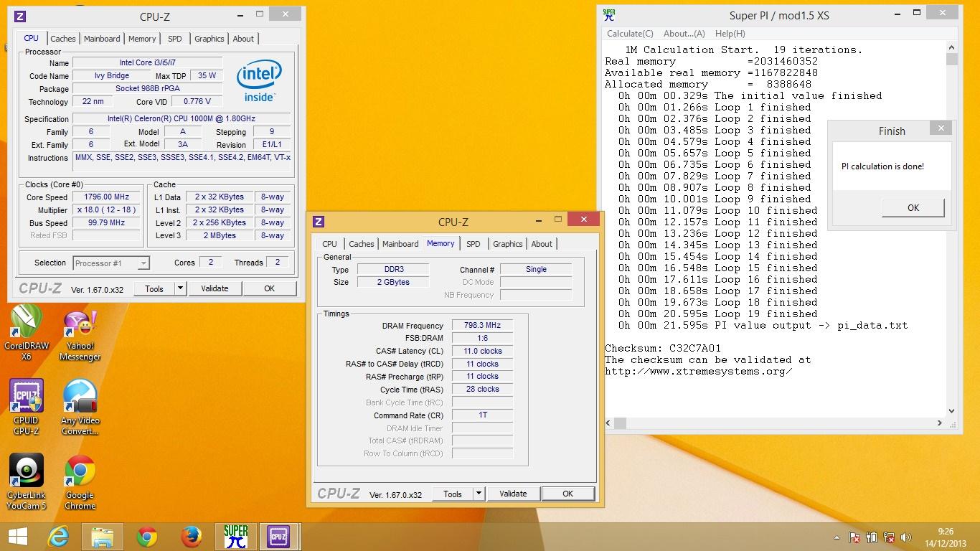Viewport: 980px width, 551px height.
Task: Select Graphics tab in the Memory window
Action: 508,244
